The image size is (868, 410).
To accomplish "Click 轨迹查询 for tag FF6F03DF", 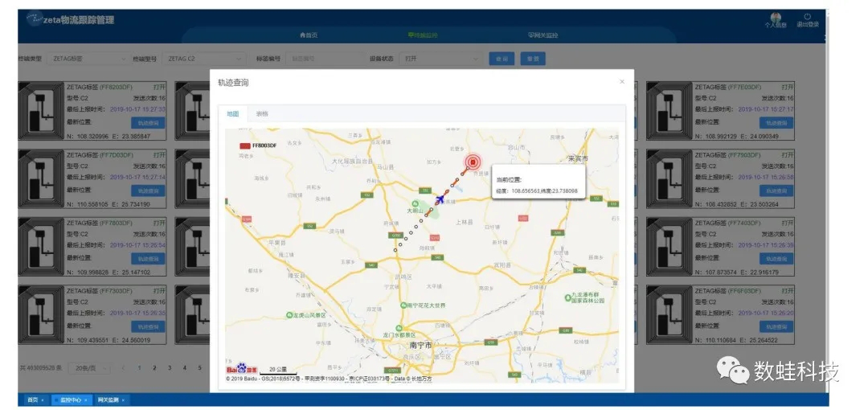I will (776, 326).
